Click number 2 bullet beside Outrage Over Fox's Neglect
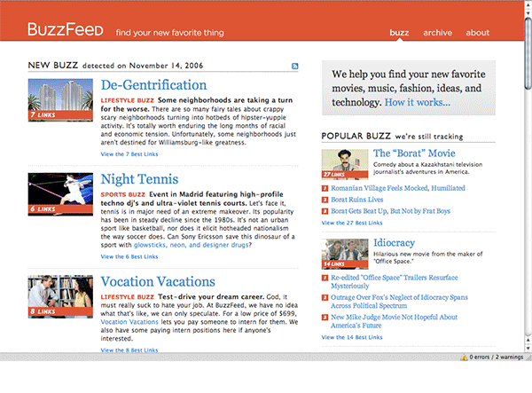The height and width of the screenshot is (393, 532). coord(325,298)
